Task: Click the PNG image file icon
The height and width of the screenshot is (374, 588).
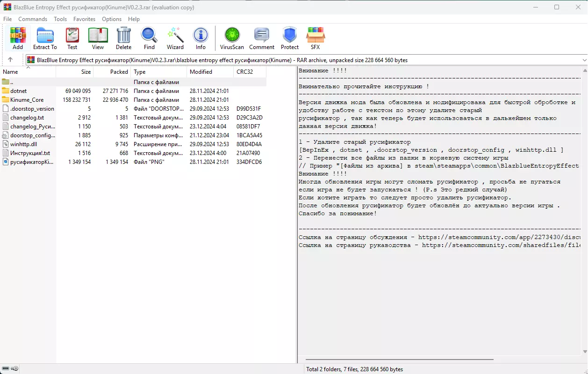Action: (6, 162)
